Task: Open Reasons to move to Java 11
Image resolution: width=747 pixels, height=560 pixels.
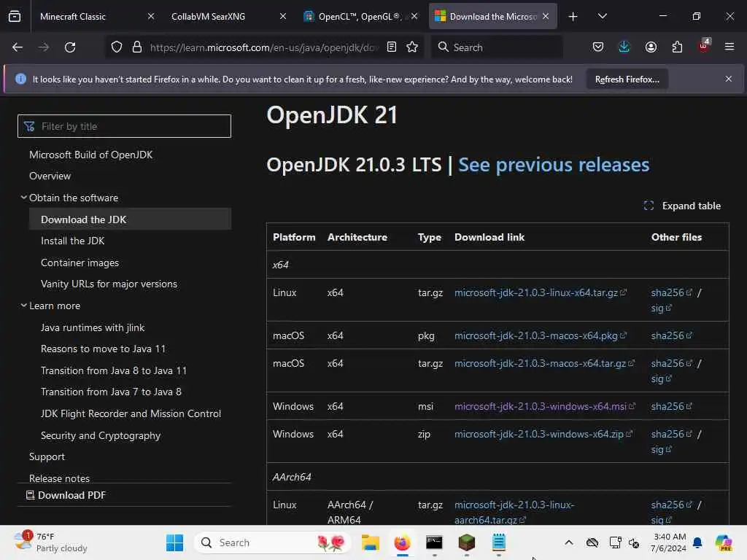Action: click(103, 349)
